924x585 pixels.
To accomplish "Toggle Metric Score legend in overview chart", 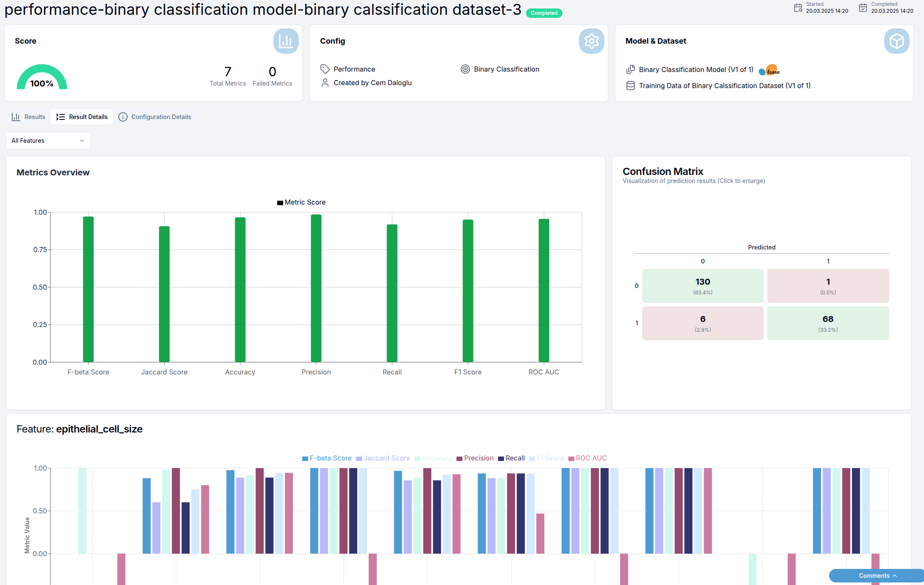I will click(301, 202).
